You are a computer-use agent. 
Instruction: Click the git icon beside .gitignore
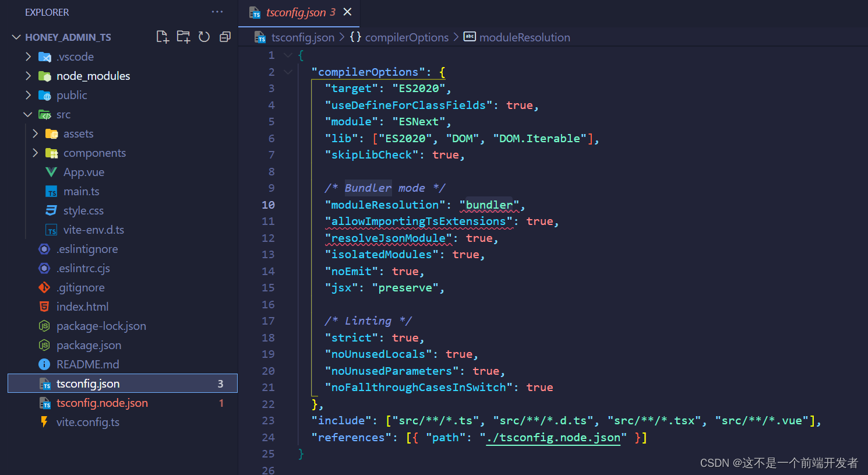[44, 287]
